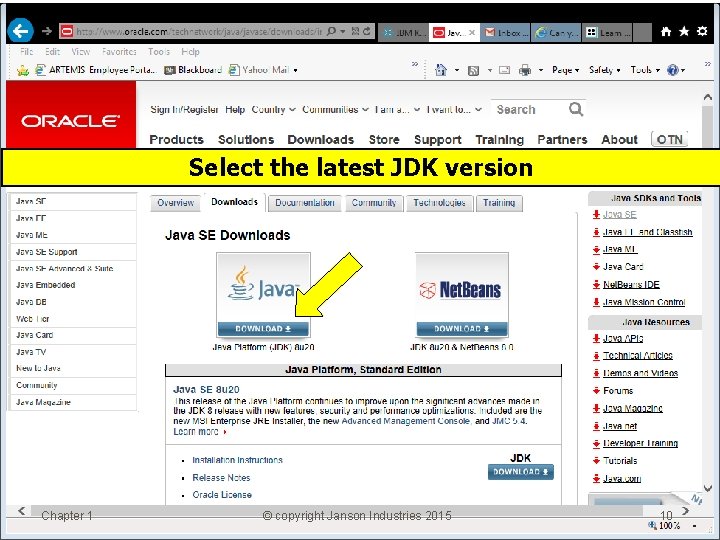Click Downloads in the Oracle main navigation
The image size is (720, 540).
[x=321, y=140]
